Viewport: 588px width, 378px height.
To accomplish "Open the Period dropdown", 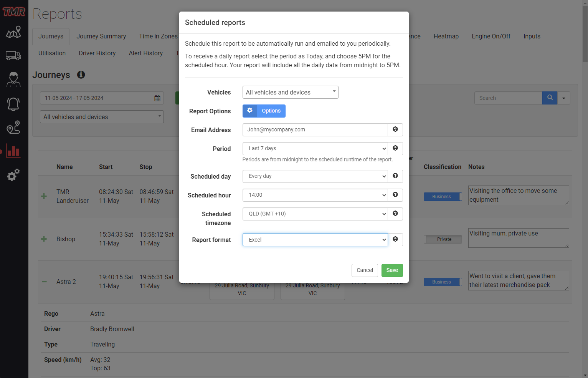I will 315,149.
